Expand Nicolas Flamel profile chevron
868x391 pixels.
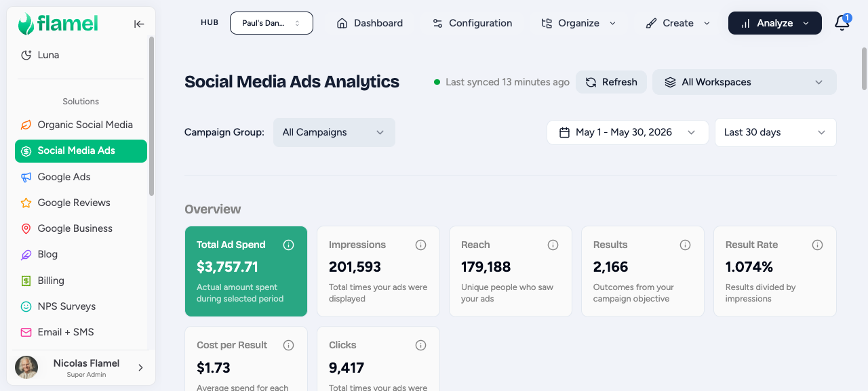coord(140,367)
